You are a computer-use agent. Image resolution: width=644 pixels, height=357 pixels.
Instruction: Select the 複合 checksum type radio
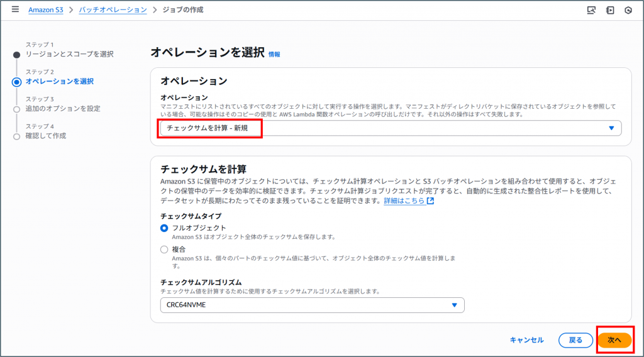pyautogui.click(x=165, y=250)
